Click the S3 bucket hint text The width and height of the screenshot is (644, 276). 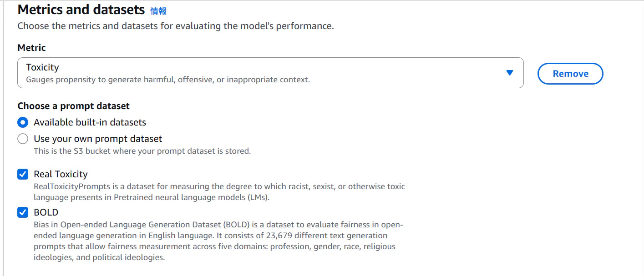(x=142, y=151)
